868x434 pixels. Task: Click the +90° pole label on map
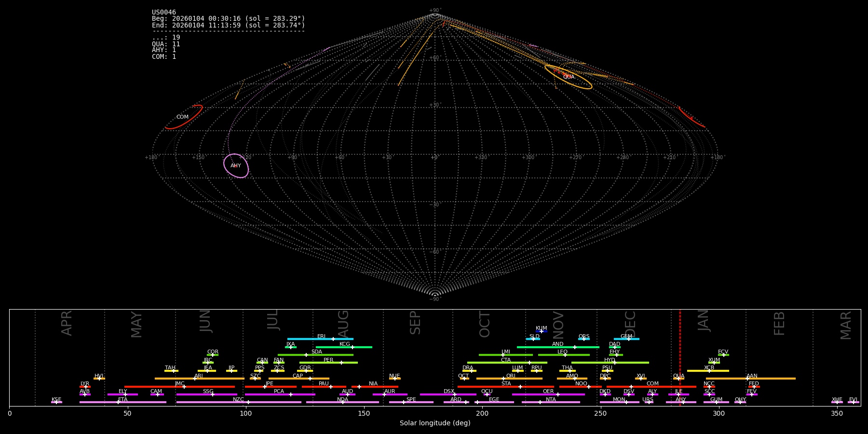(x=434, y=11)
